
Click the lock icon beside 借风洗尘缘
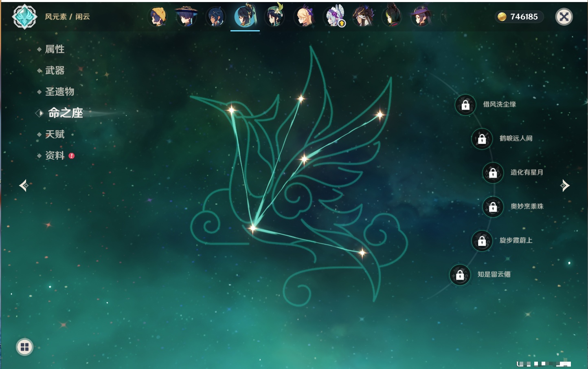(x=465, y=105)
